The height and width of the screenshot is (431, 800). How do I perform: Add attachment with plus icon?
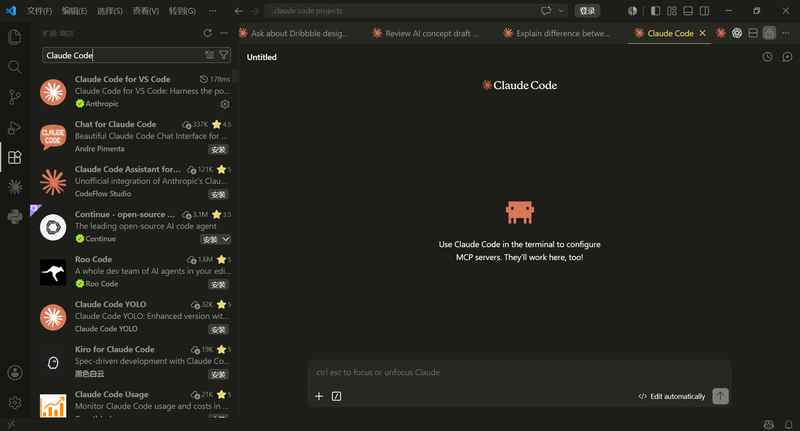(319, 396)
